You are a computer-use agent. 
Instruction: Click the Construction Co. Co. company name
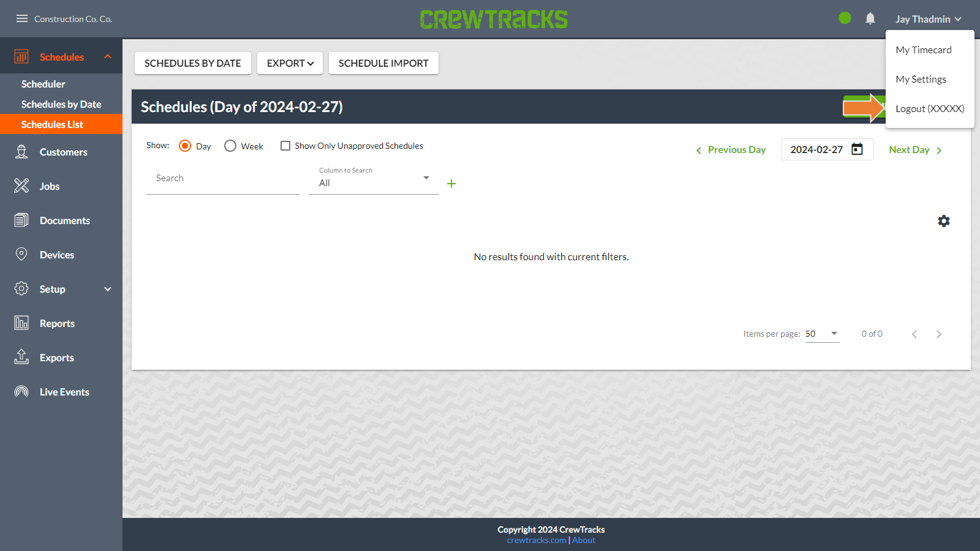[x=73, y=19]
